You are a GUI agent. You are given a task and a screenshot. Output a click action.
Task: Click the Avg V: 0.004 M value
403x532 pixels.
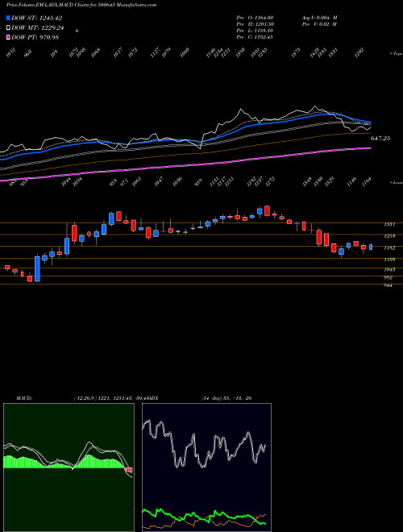coord(319,17)
